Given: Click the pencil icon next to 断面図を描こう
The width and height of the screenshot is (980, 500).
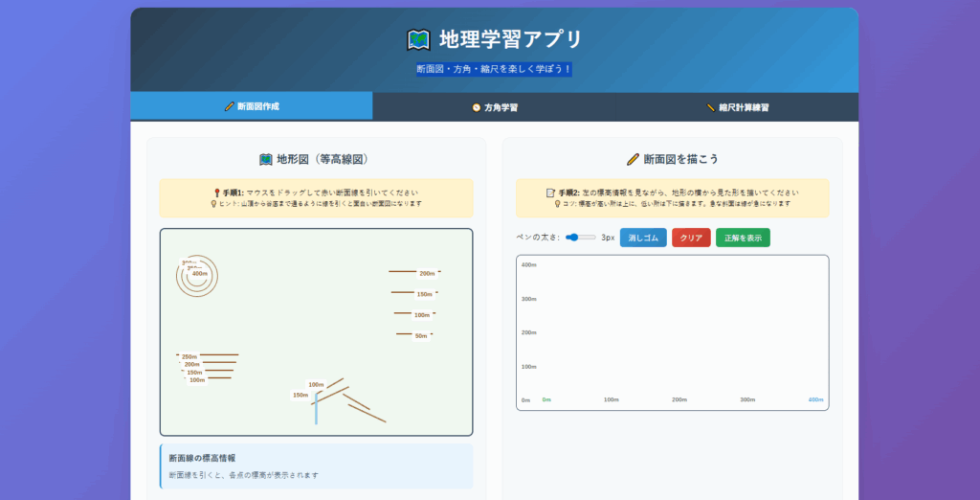Looking at the screenshot, I should (633, 159).
